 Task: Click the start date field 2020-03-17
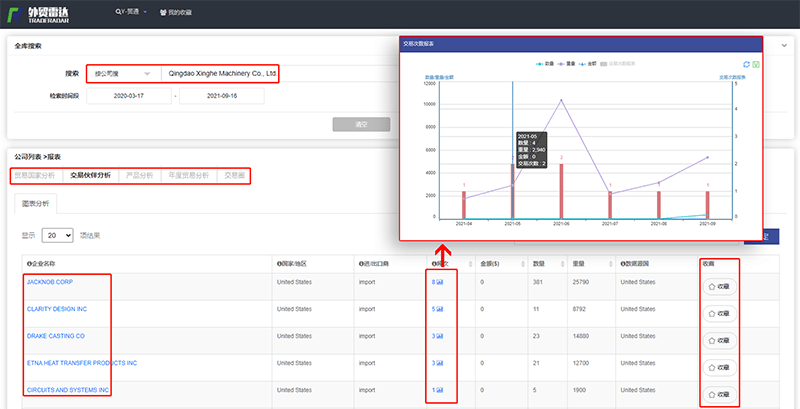point(129,96)
